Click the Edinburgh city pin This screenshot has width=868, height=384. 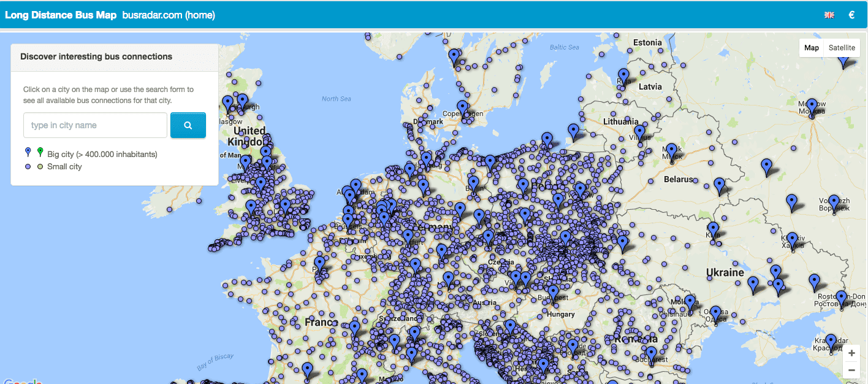(x=243, y=101)
